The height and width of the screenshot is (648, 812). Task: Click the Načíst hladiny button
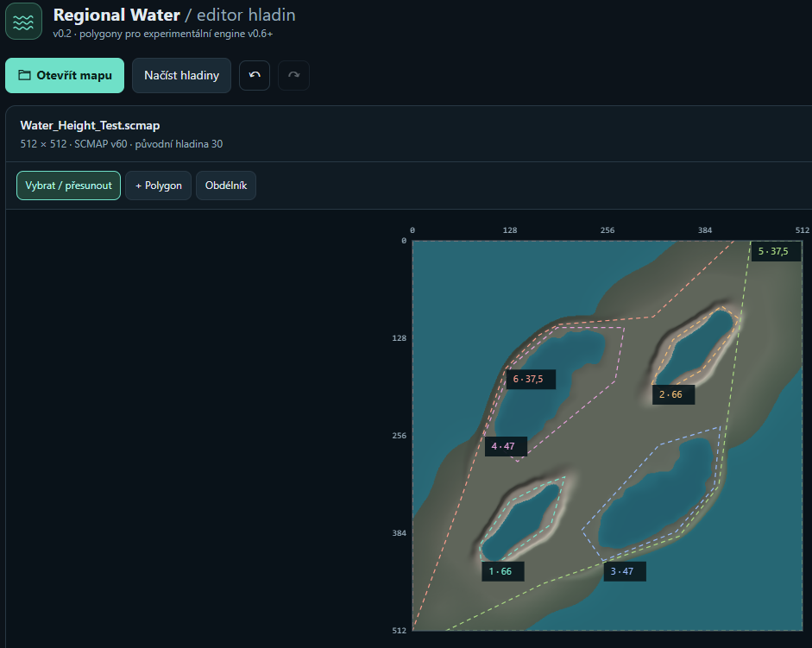click(x=181, y=76)
